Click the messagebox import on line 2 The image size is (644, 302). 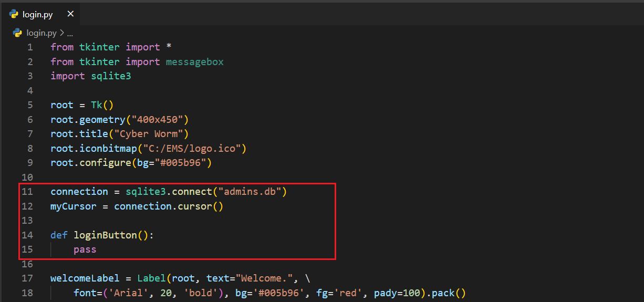194,62
